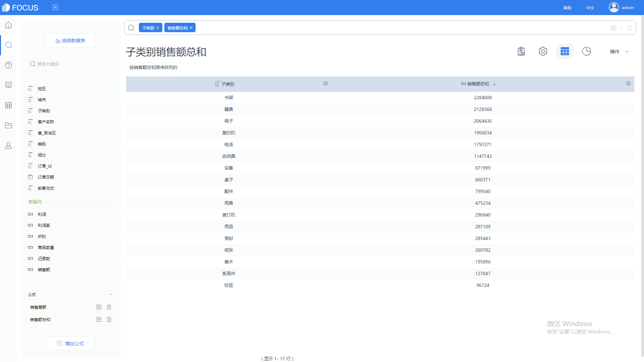
Task: Open the 操作 dropdown menu
Action: [x=619, y=52]
